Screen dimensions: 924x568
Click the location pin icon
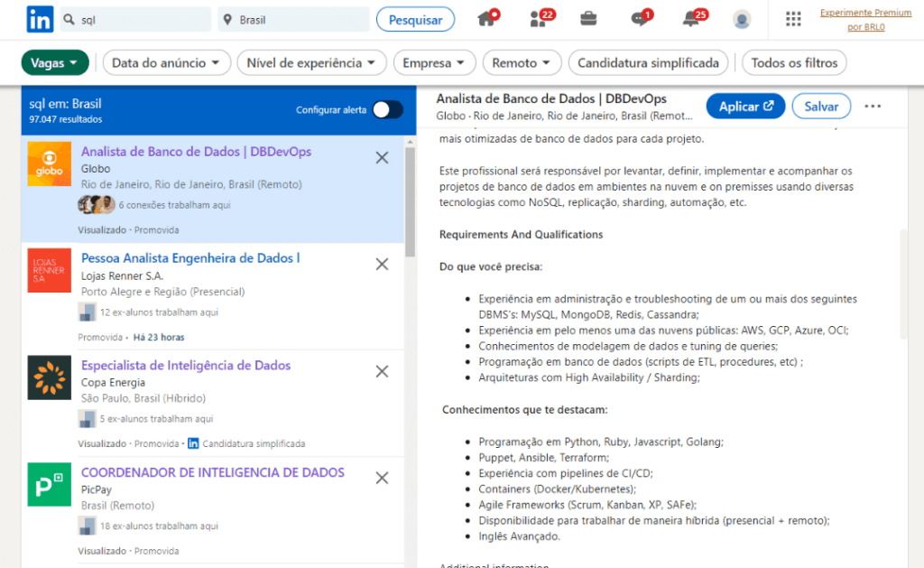tap(227, 20)
